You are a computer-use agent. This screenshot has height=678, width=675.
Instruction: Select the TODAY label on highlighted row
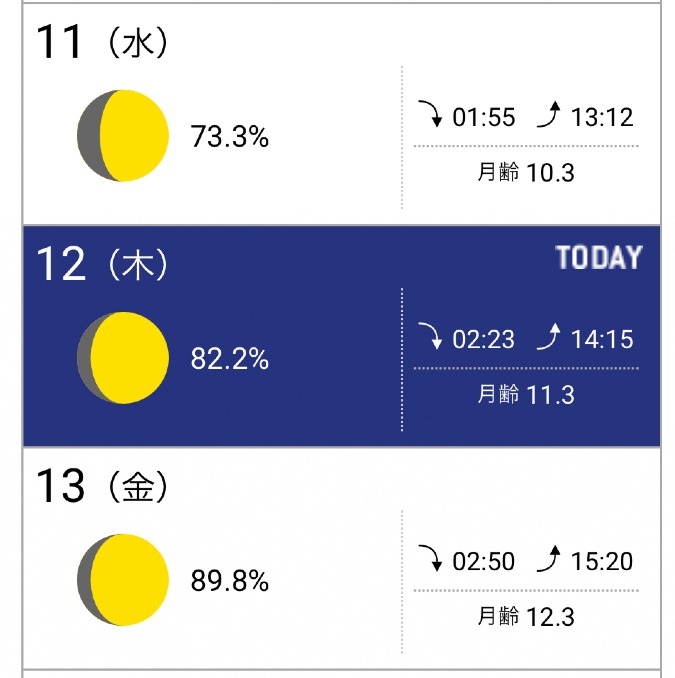pos(599,257)
